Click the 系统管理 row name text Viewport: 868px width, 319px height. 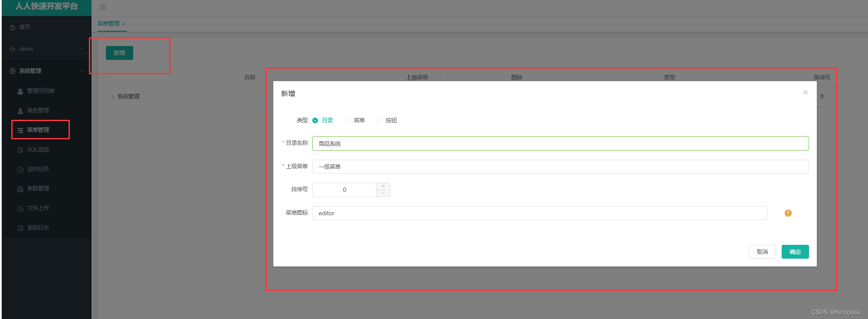click(x=128, y=96)
